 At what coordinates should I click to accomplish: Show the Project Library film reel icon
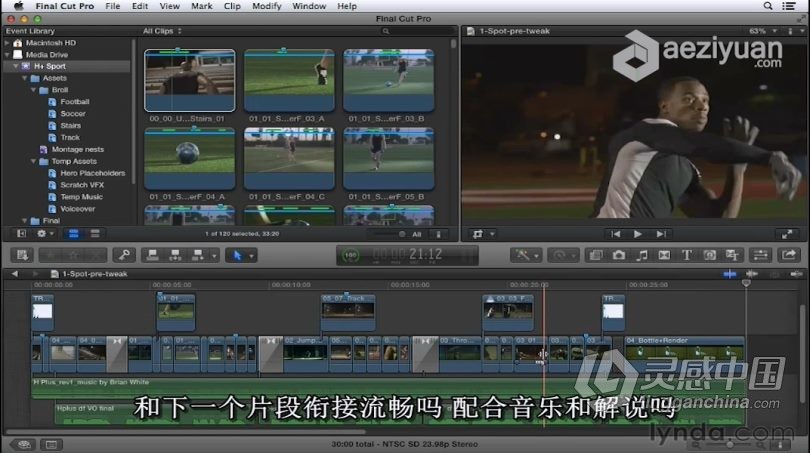tap(24, 444)
